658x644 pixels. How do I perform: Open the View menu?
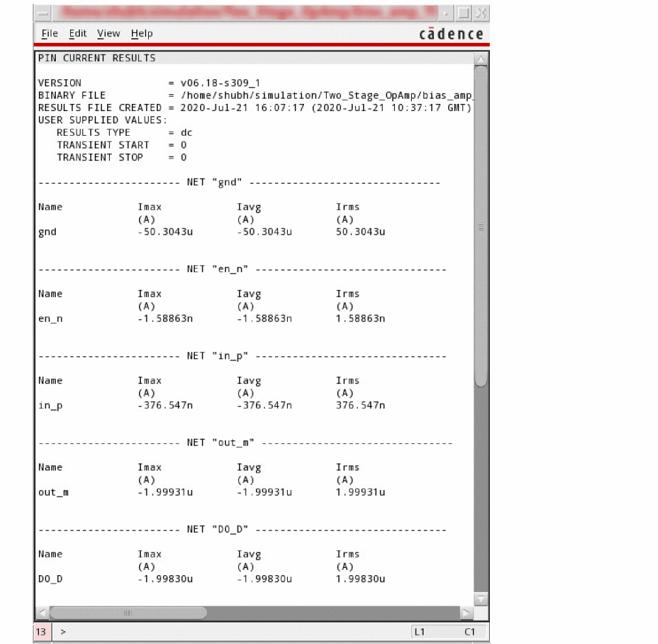pos(108,34)
